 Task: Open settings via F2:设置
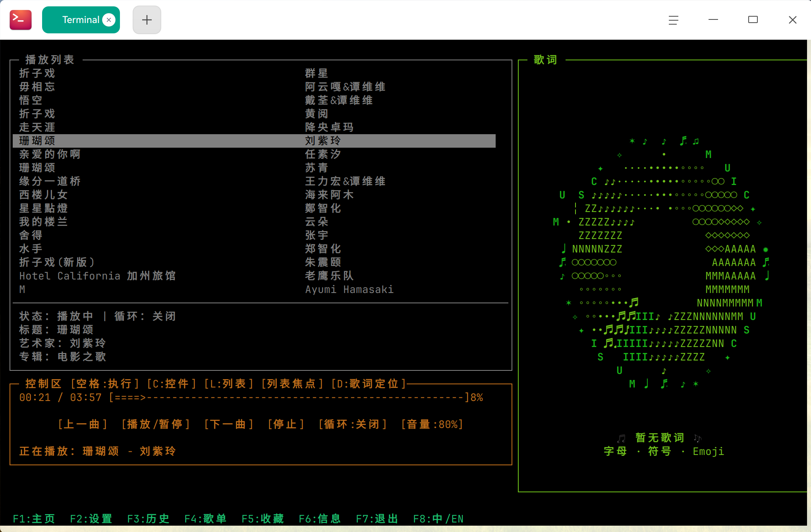(91, 519)
